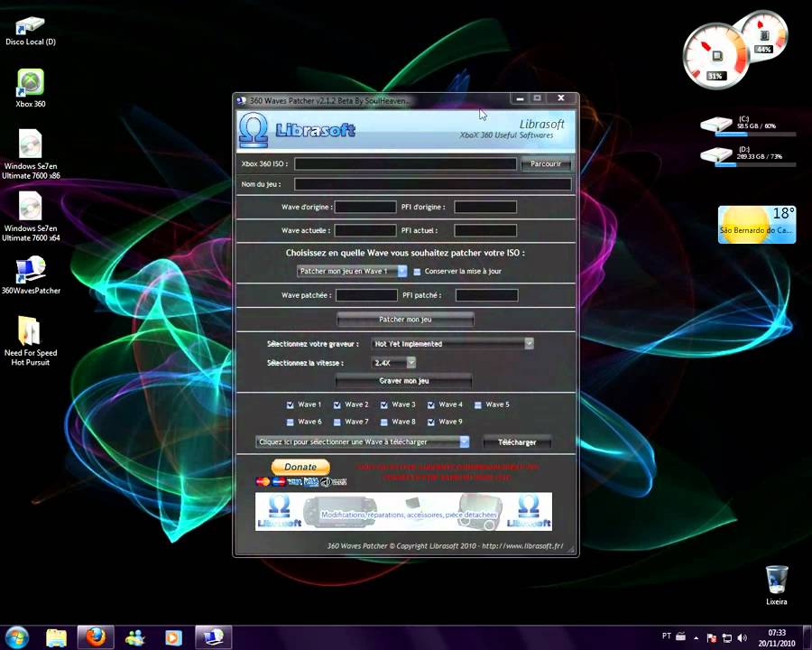The width and height of the screenshot is (812, 650).
Task: Click the D: drive gadget
Action: [748, 156]
